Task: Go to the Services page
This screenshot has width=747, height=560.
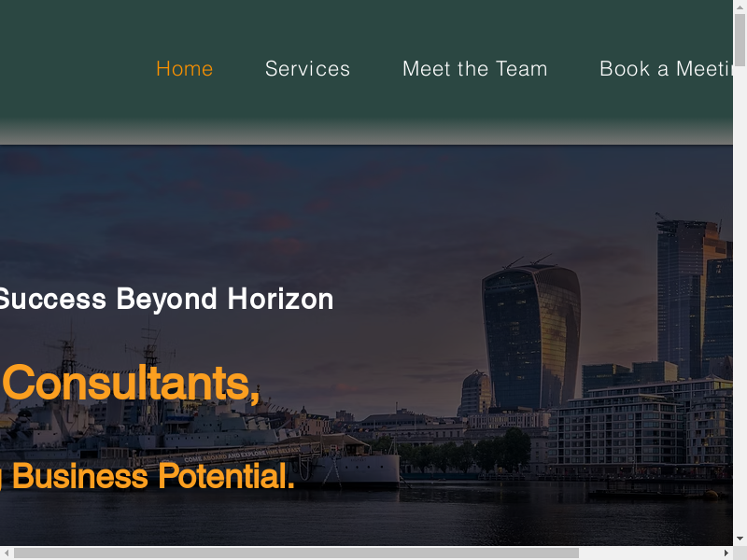Action: 308,69
